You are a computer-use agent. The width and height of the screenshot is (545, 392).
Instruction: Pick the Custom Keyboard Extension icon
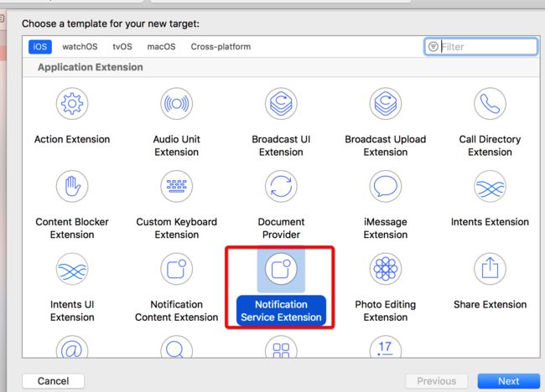[177, 186]
